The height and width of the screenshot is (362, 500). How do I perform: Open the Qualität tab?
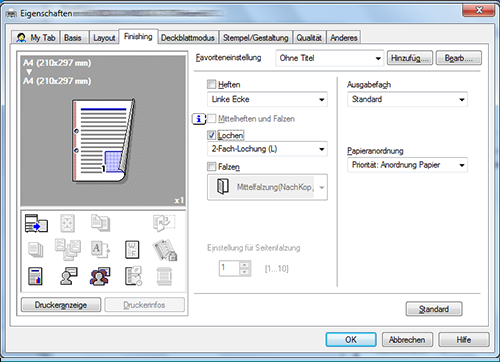[309, 38]
